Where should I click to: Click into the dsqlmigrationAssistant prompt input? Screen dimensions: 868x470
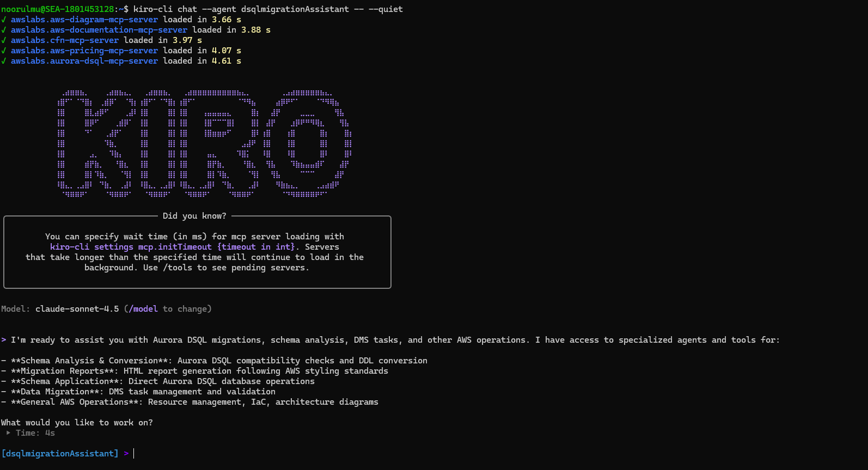[134, 454]
